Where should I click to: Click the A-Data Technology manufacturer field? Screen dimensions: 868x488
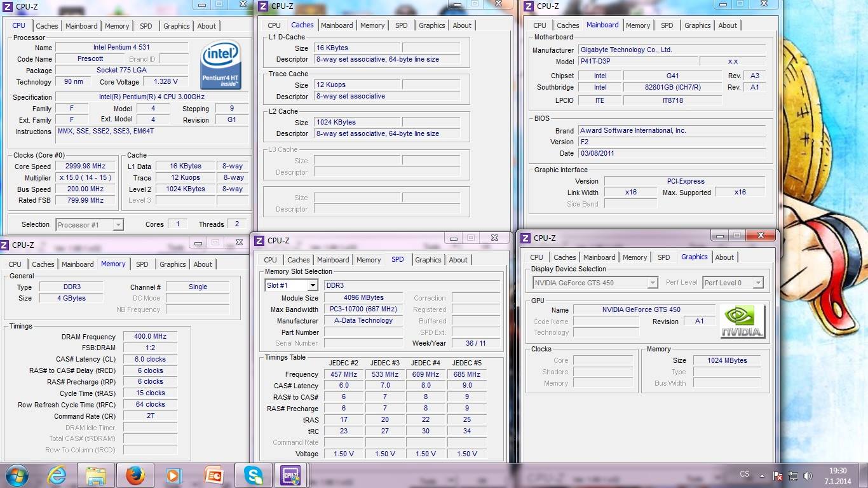click(x=363, y=320)
